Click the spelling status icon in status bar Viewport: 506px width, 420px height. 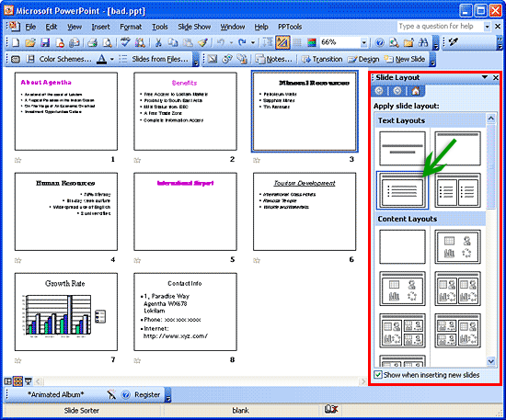coord(331,409)
